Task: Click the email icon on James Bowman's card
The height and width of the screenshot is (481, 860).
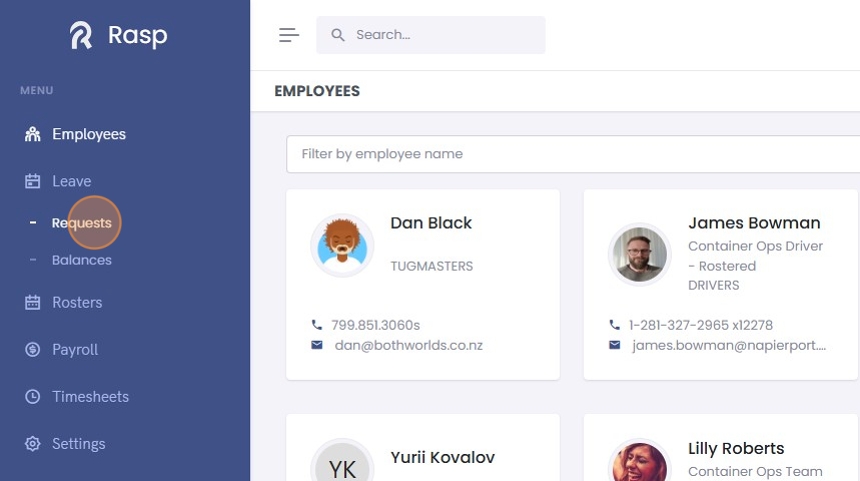Action: tap(615, 345)
